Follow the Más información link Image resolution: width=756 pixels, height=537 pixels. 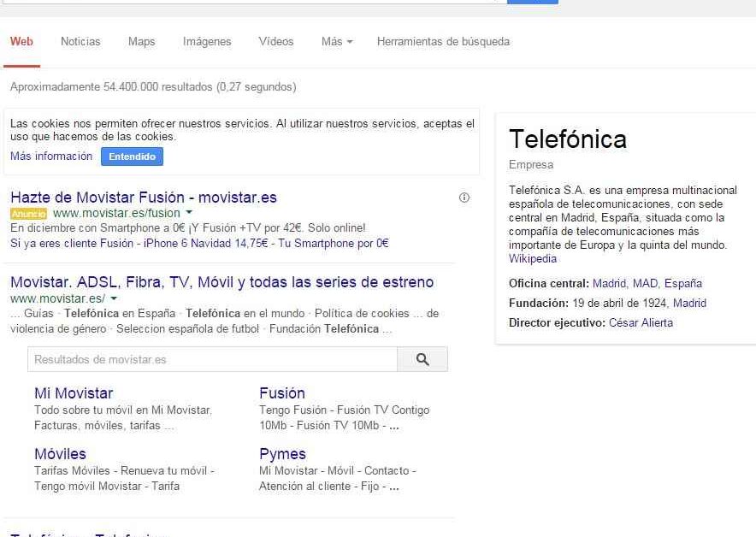(51, 156)
